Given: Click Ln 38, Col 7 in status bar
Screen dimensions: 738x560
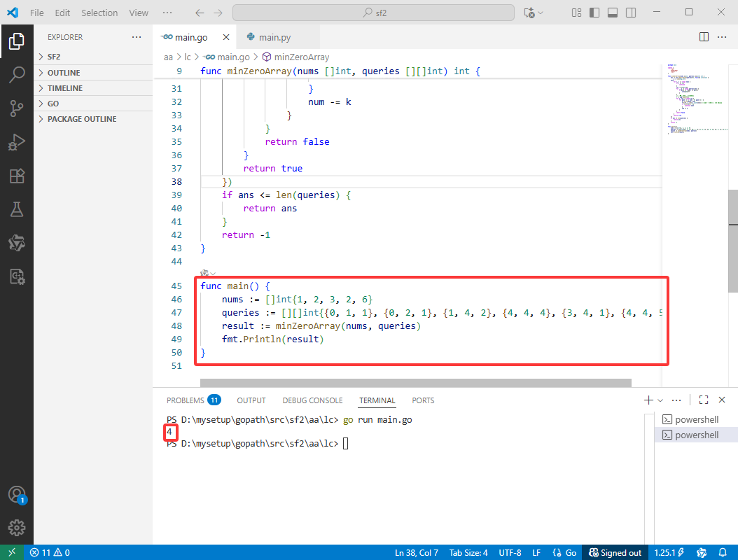Looking at the screenshot, I should click(417, 552).
